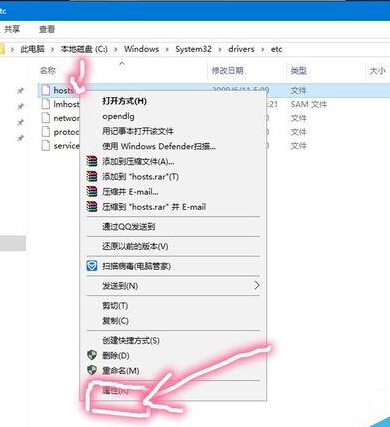Viewport: 390px width, 427px height.
Task: Click the shield icon beside 删除(D)
Action: [92, 355]
